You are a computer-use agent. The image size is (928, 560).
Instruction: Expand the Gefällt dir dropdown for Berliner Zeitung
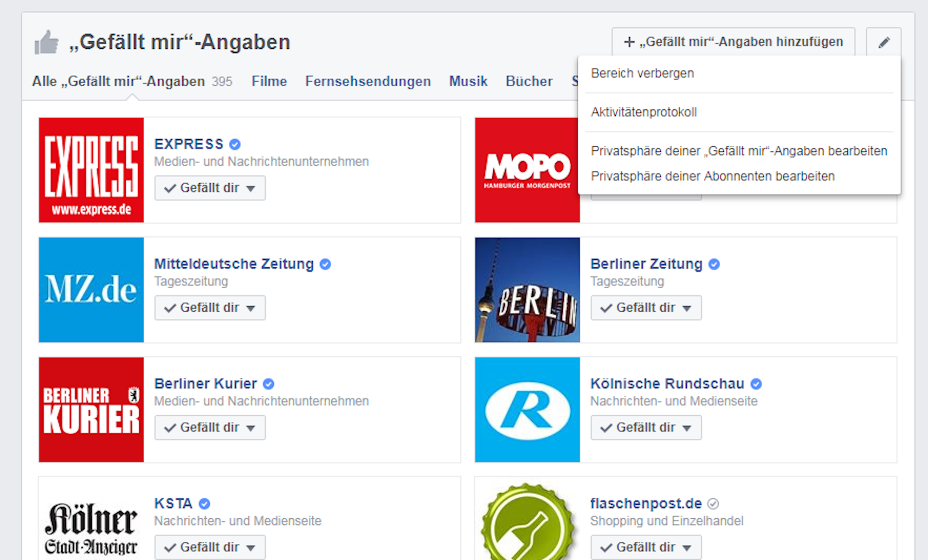point(687,308)
